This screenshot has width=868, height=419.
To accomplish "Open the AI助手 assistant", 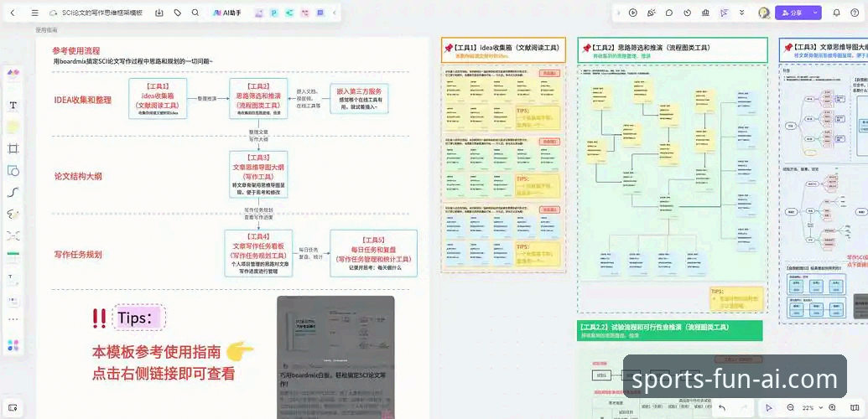I will pyautogui.click(x=227, y=13).
